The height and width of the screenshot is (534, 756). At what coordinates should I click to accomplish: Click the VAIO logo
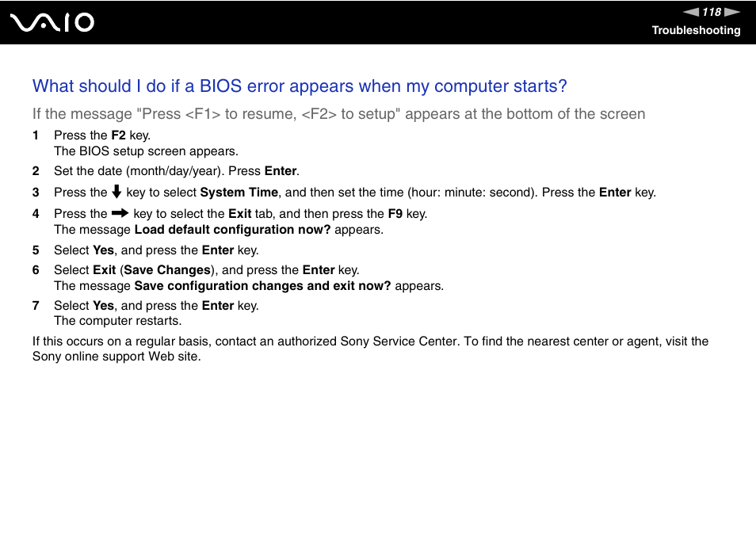tap(52, 23)
